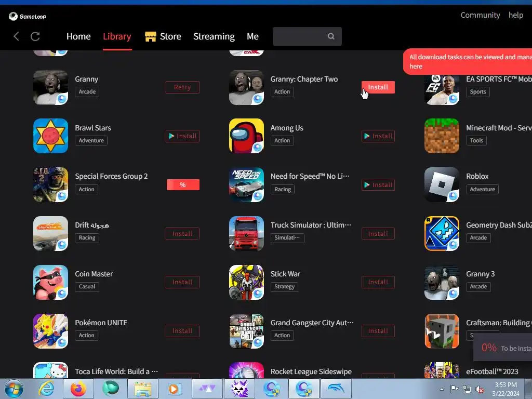Click the search magnifier icon
The width and height of the screenshot is (532, 399).
(x=331, y=36)
